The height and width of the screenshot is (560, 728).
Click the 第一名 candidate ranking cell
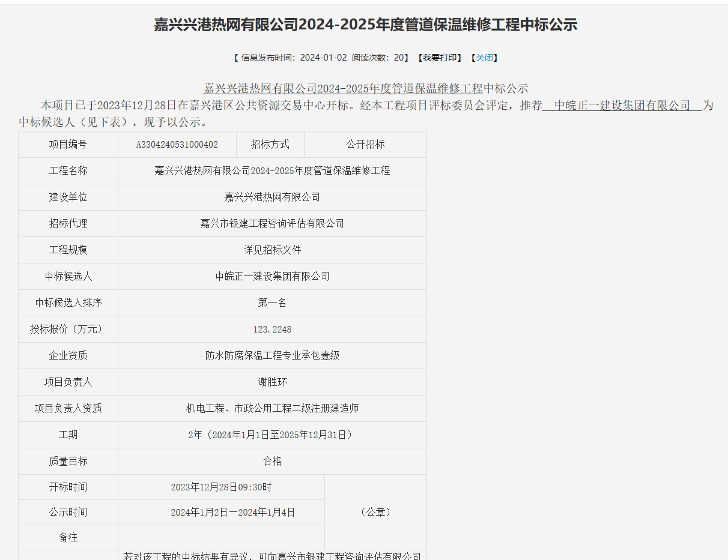[x=272, y=303]
